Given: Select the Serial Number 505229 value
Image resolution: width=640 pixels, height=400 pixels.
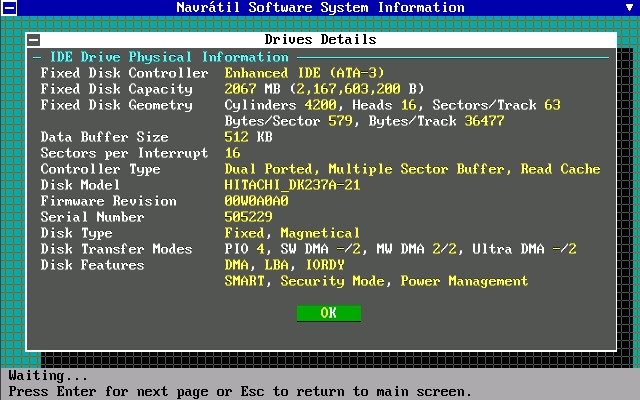Looking at the screenshot, I should point(248,217).
